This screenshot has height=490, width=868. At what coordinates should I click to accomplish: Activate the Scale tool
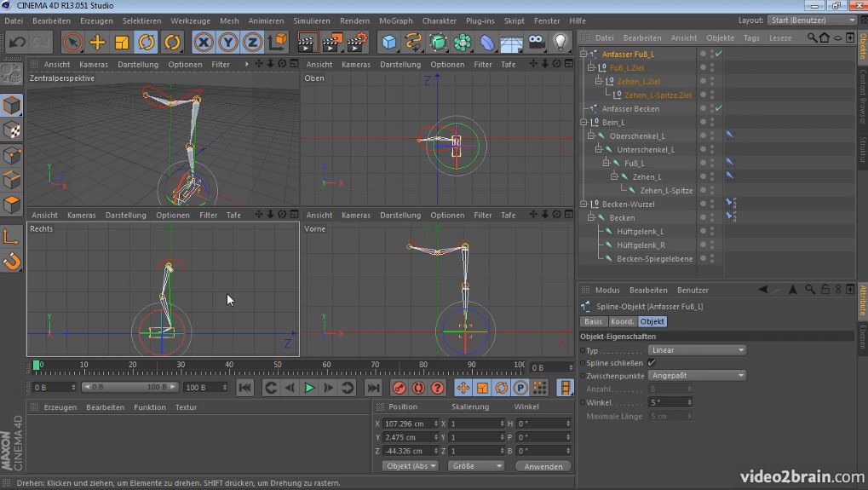point(121,42)
